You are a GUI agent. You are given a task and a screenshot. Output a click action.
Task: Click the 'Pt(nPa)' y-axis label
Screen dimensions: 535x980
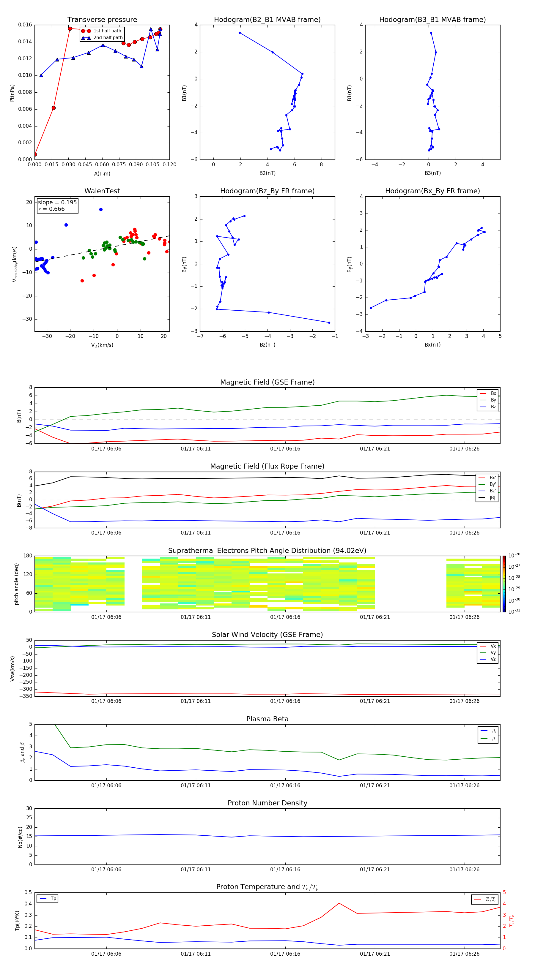pos(12,93)
